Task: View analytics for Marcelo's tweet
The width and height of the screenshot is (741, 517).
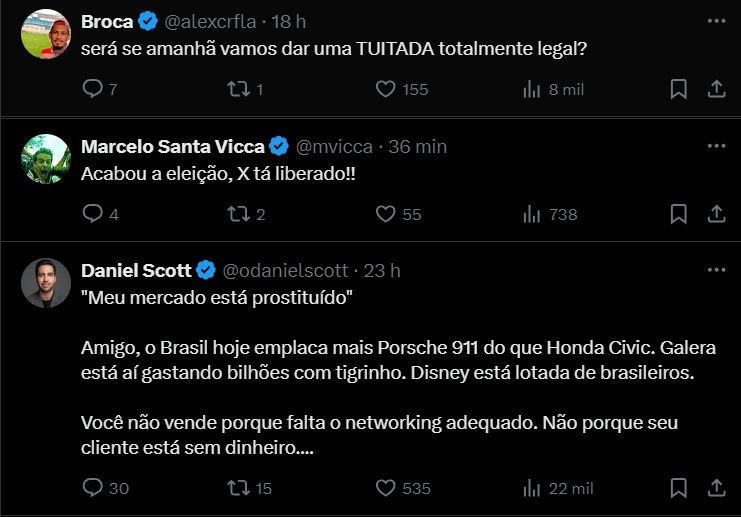Action: 532,214
